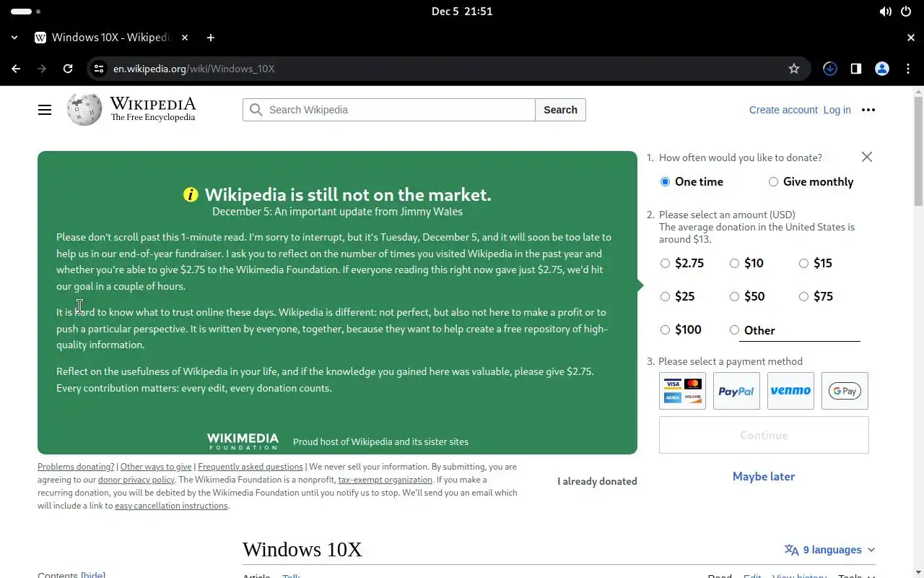Viewport: 924px width, 578px height.
Task: Click I already donated
Action: (x=597, y=481)
